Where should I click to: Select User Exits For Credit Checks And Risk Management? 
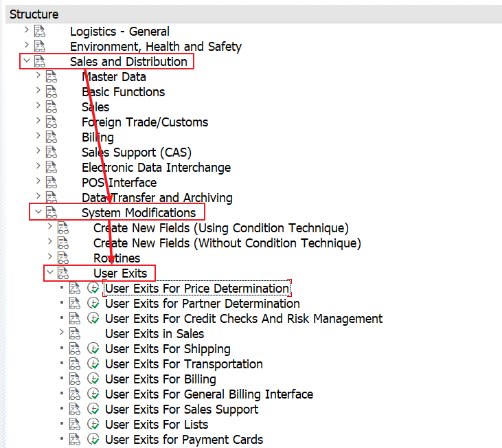tap(244, 319)
